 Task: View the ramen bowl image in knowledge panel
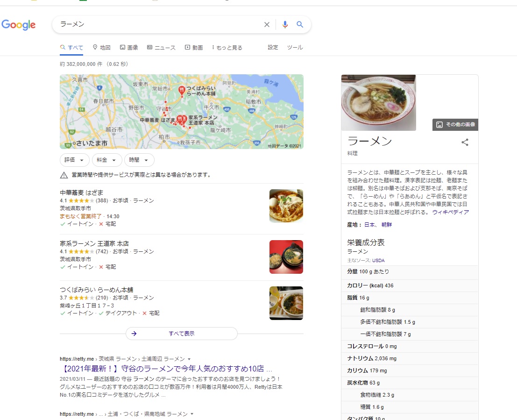click(x=378, y=103)
